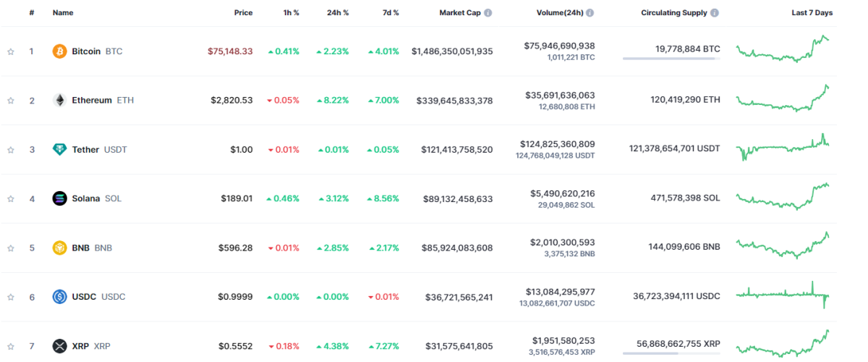Click the USDC logo icon

[59, 297]
